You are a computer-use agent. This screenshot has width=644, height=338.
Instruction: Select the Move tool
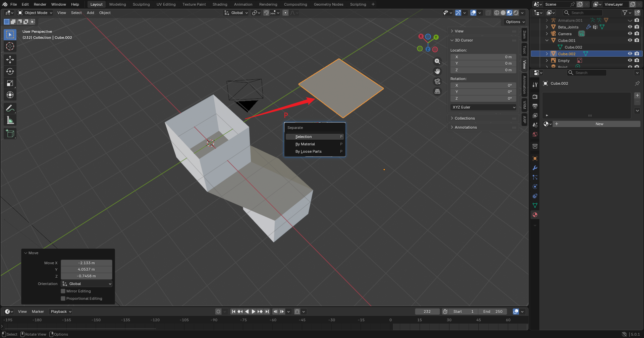[10, 60]
